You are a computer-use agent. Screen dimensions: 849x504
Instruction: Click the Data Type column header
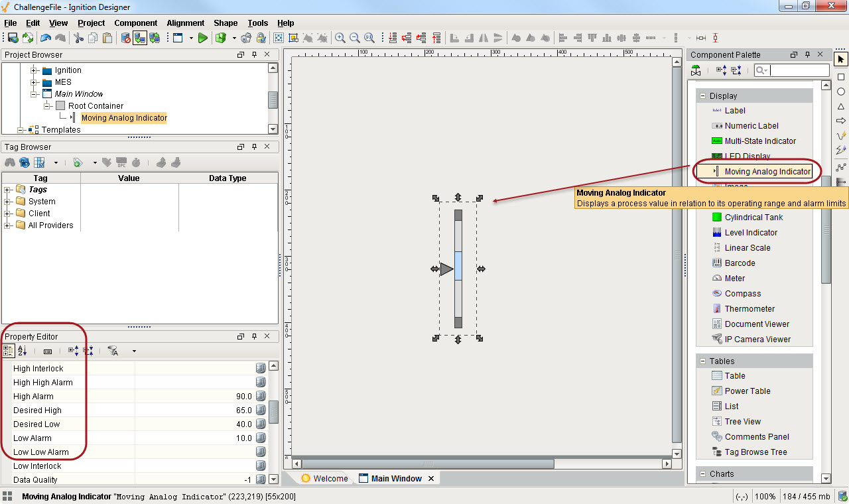(x=228, y=178)
